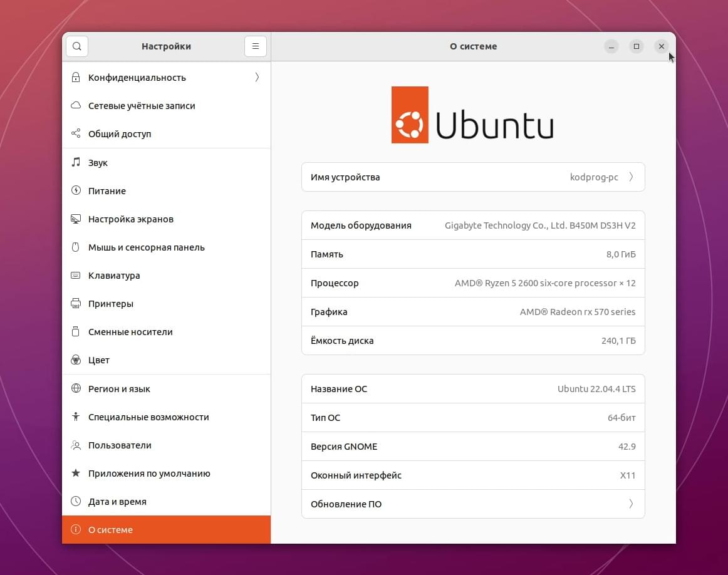Click the AMD Radeon rx 570 series value
728x575 pixels.
(x=578, y=312)
